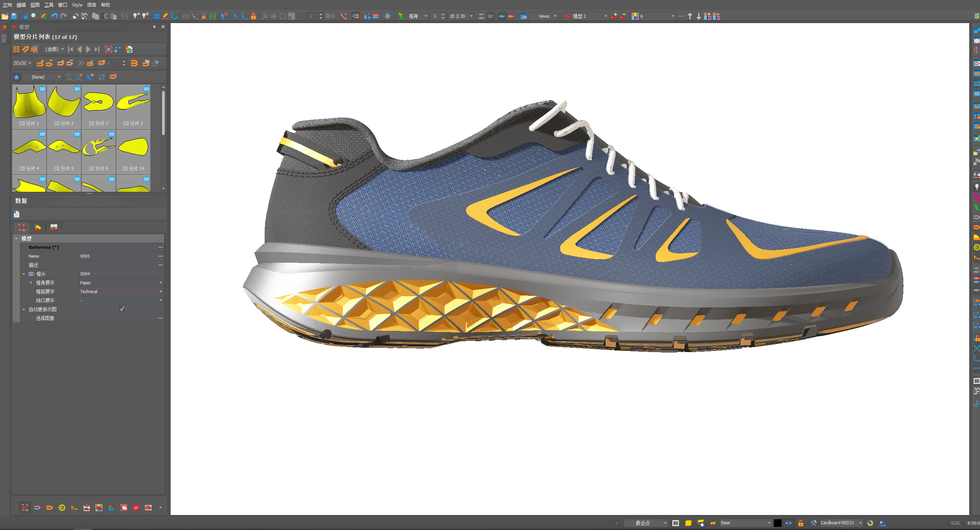Click the orange padlock toolbar icon
Viewport: 980px width, 530px height.
[x=253, y=16]
